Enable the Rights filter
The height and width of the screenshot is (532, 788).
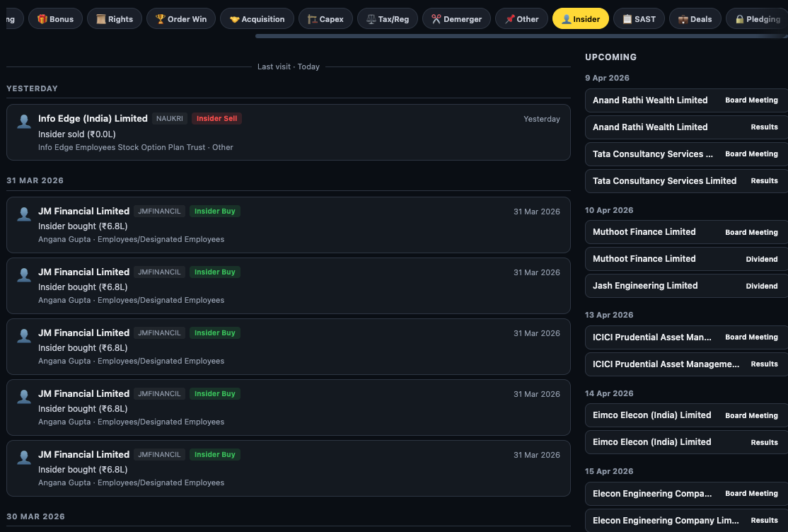click(115, 18)
